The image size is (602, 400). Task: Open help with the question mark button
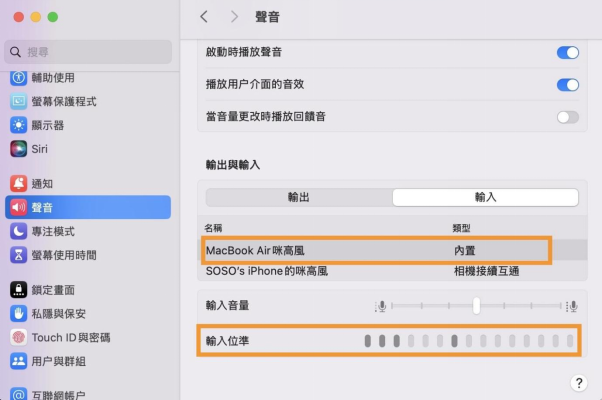tap(579, 383)
